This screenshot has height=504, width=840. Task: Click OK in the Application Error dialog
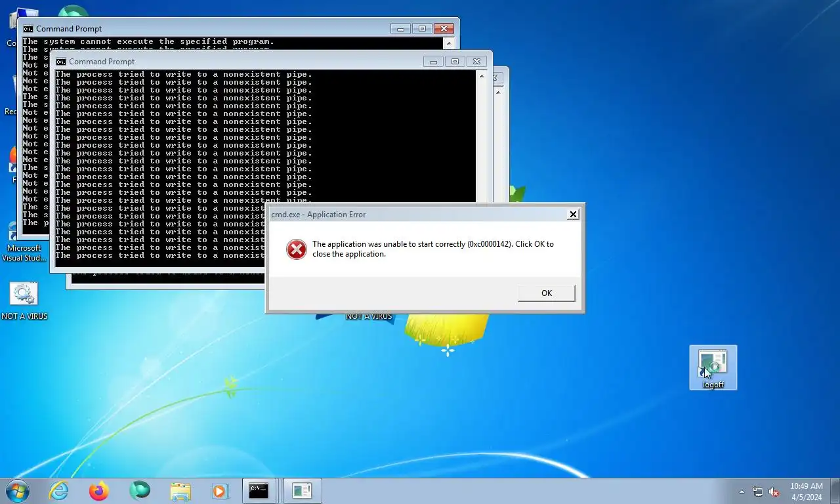tap(546, 293)
